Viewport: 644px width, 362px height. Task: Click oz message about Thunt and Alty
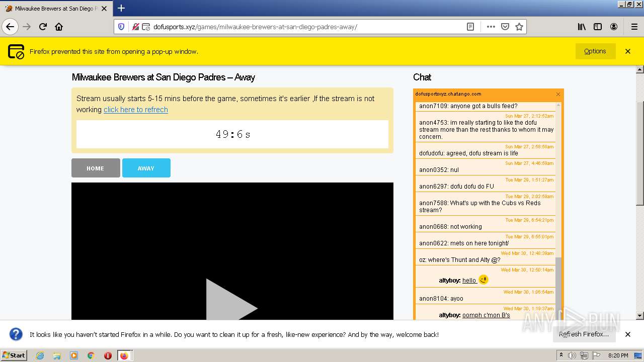click(460, 260)
